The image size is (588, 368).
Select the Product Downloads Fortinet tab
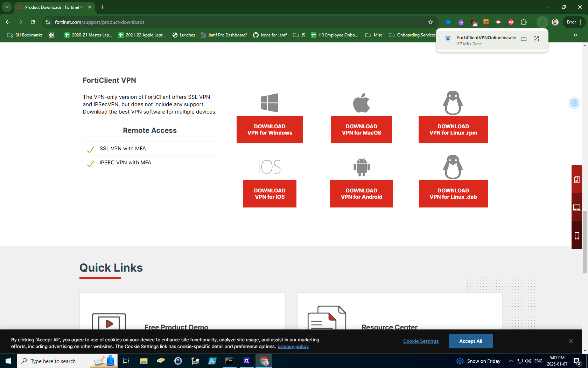tap(54, 7)
